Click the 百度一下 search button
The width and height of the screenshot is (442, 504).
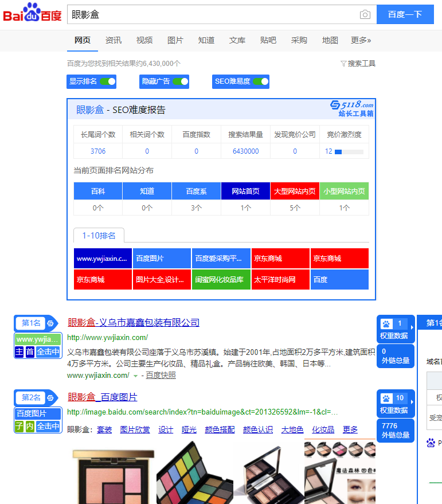point(405,14)
